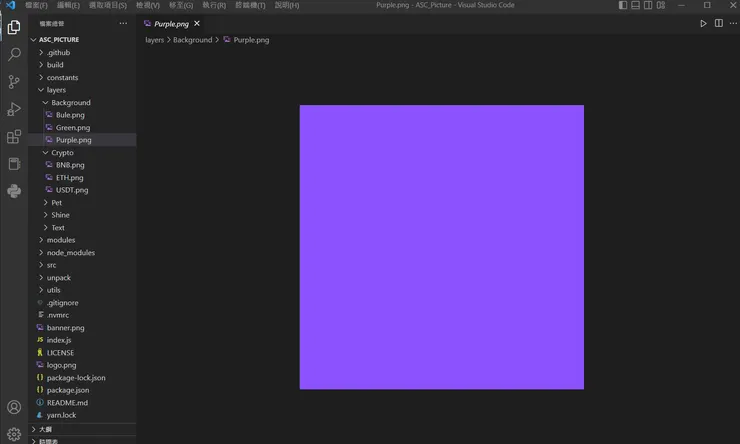Select Purple.png in the file tree

coord(82,140)
